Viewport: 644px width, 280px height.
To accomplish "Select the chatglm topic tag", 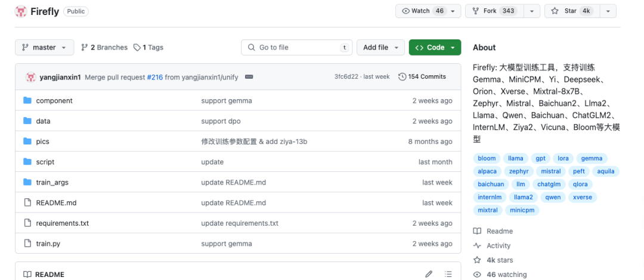I will (x=549, y=184).
